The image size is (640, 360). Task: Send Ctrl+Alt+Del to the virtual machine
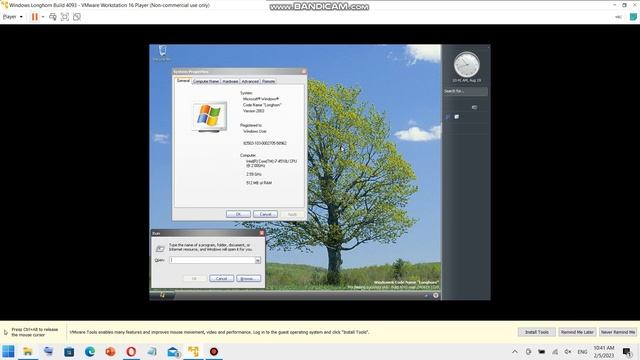click(53, 17)
